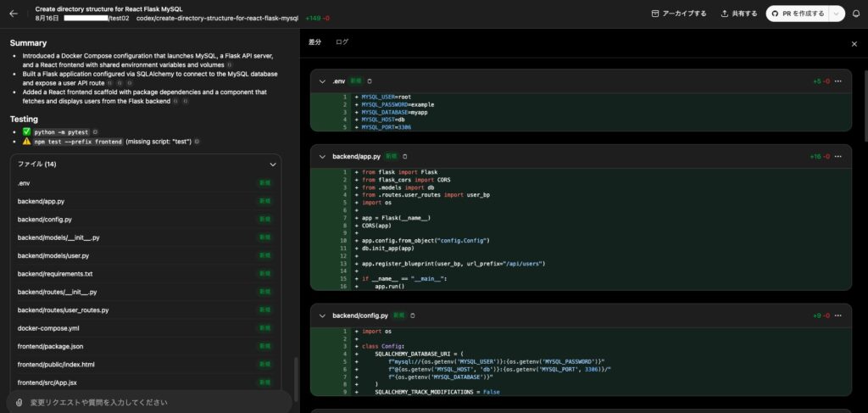Select backend/app.py in the file list
Screen dimensions: 868x413
tap(146, 202)
